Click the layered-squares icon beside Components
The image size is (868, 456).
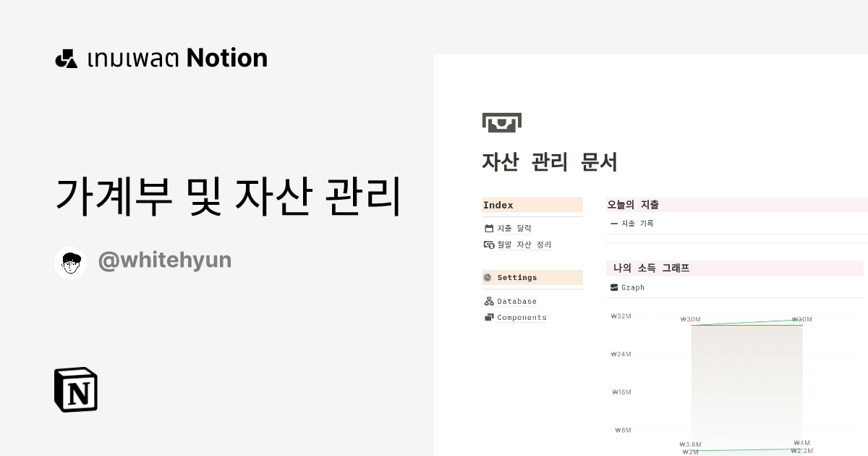(x=490, y=317)
